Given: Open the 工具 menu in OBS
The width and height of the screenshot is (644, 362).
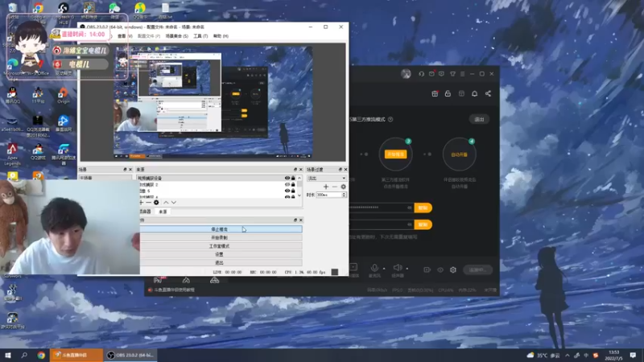Looking at the screenshot, I should point(200,36).
